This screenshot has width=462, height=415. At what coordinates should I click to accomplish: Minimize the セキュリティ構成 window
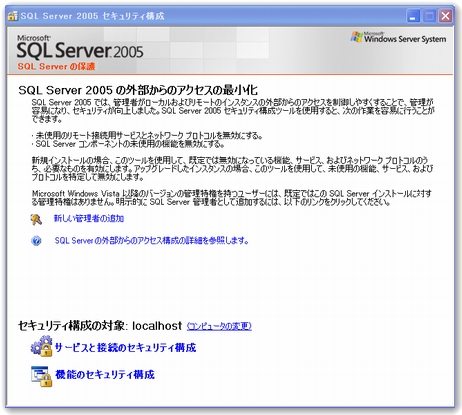click(x=413, y=16)
